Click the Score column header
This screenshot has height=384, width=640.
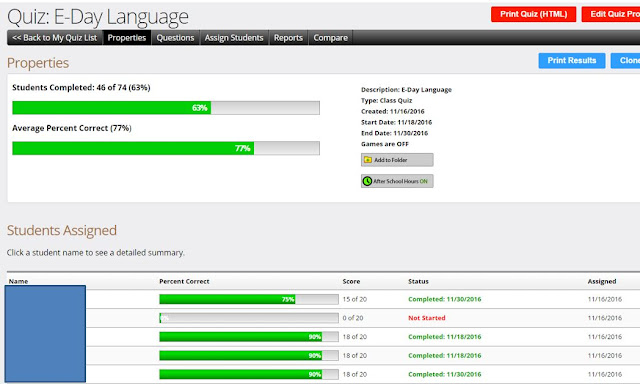351,281
